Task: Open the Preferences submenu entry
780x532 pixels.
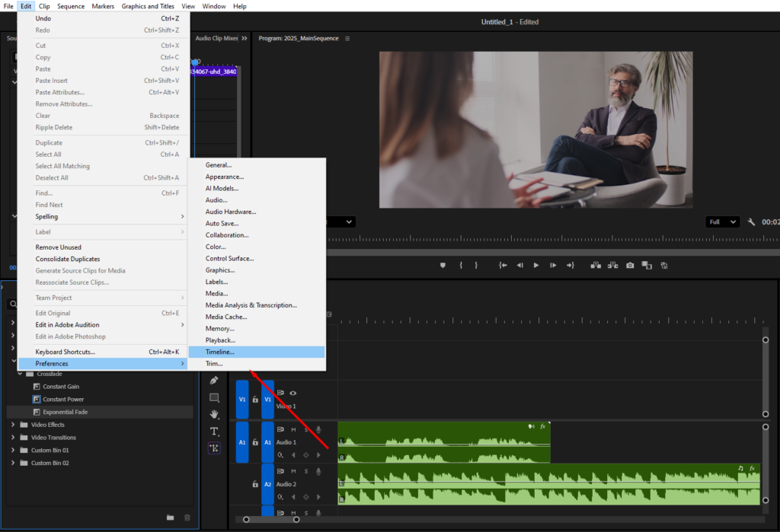Action: pos(103,364)
